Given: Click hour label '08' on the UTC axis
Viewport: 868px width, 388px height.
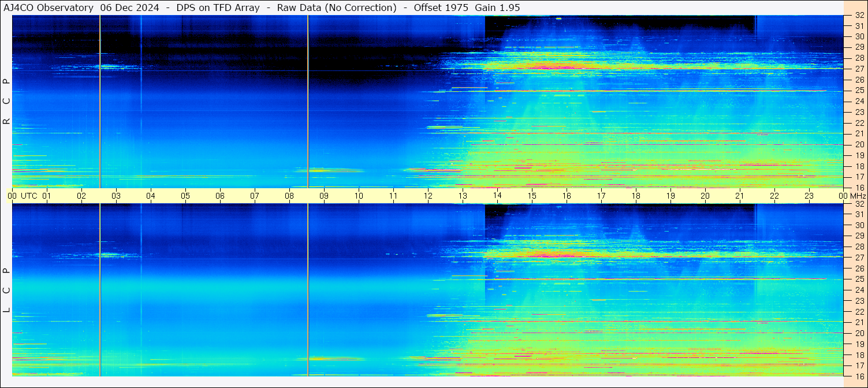Looking at the screenshot, I should pyautogui.click(x=289, y=196).
